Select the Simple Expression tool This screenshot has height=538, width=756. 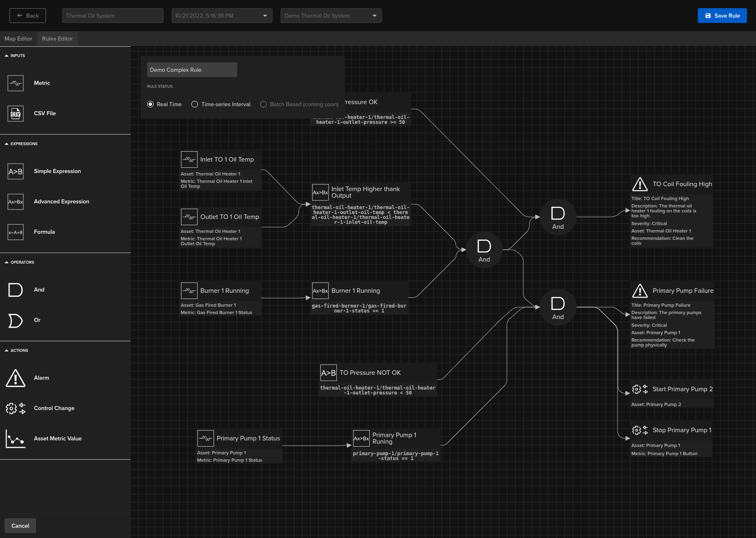[15, 171]
